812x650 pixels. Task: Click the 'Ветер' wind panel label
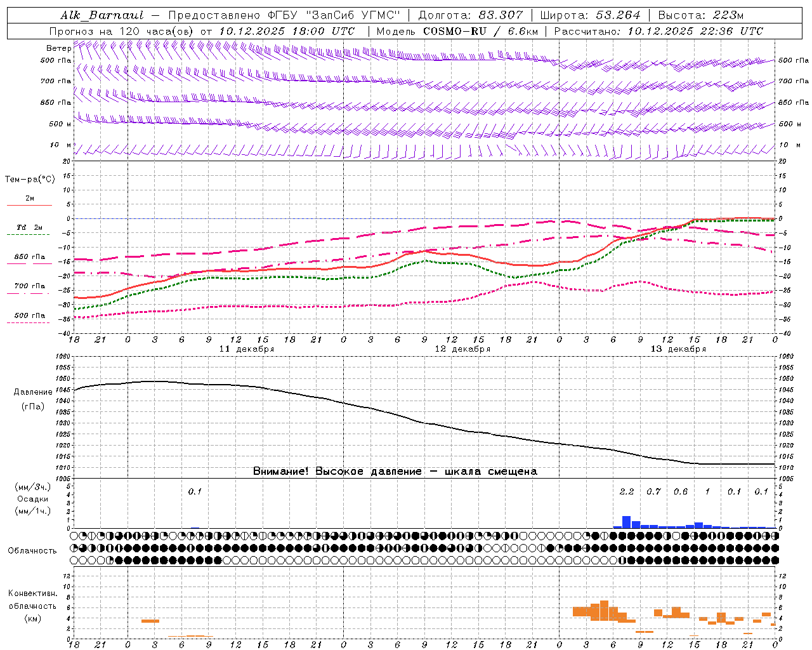(59, 48)
